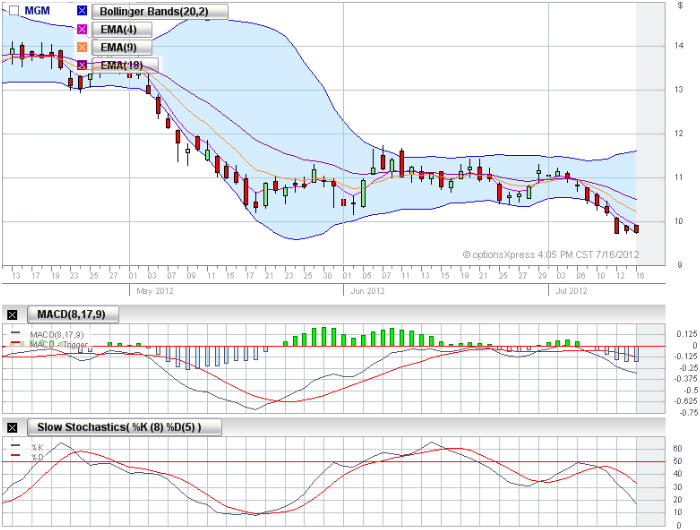Open Slow Stochastics settings button
The width and height of the screenshot is (700, 530).
[125, 427]
